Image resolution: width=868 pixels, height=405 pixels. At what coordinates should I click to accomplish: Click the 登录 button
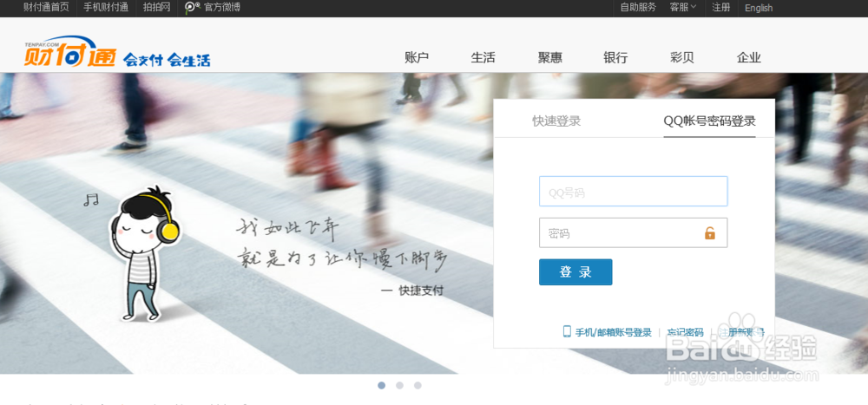pyautogui.click(x=575, y=272)
